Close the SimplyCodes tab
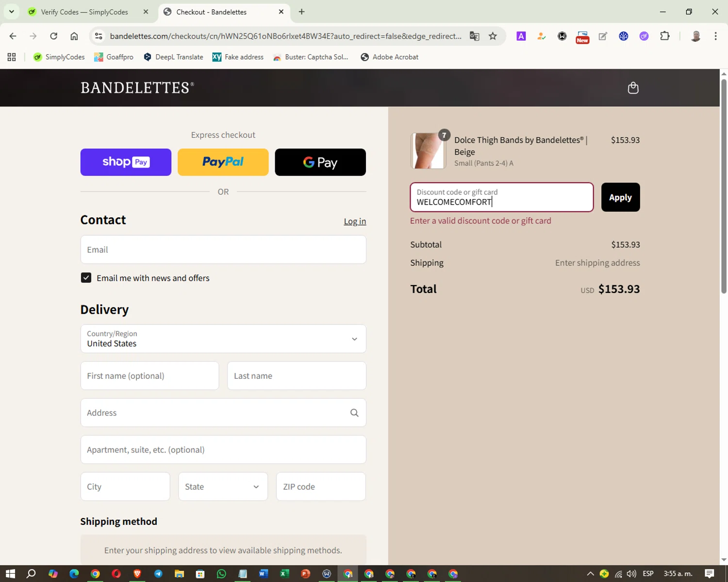The width and height of the screenshot is (728, 582). point(146,12)
